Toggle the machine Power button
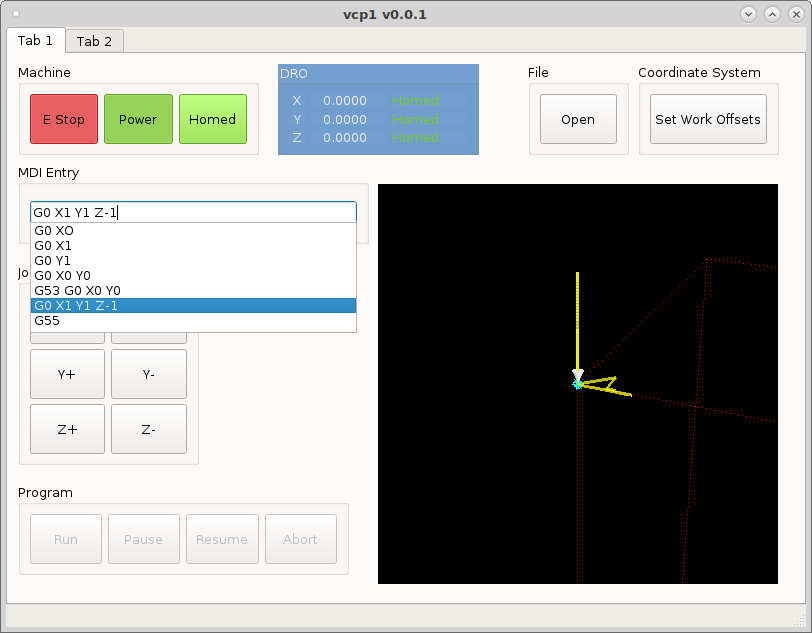The image size is (812, 633). point(138,119)
